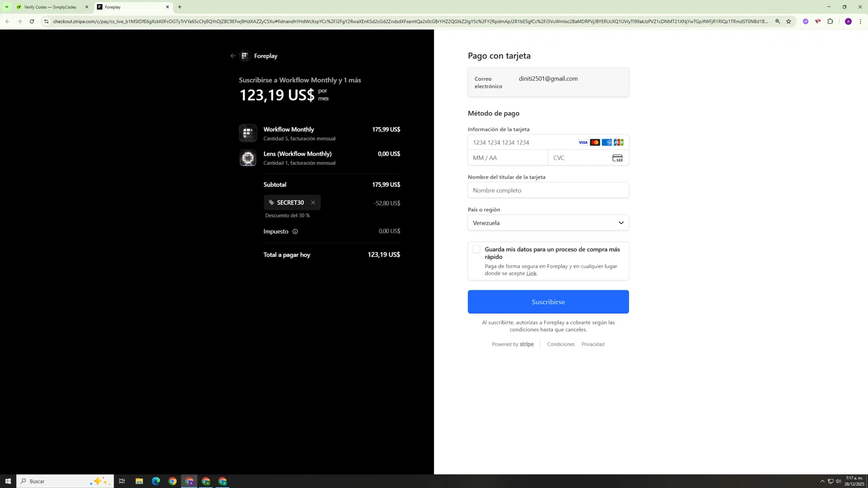This screenshot has width=868, height=488.
Task: Click the CVC card hint icon
Action: [x=617, y=158]
